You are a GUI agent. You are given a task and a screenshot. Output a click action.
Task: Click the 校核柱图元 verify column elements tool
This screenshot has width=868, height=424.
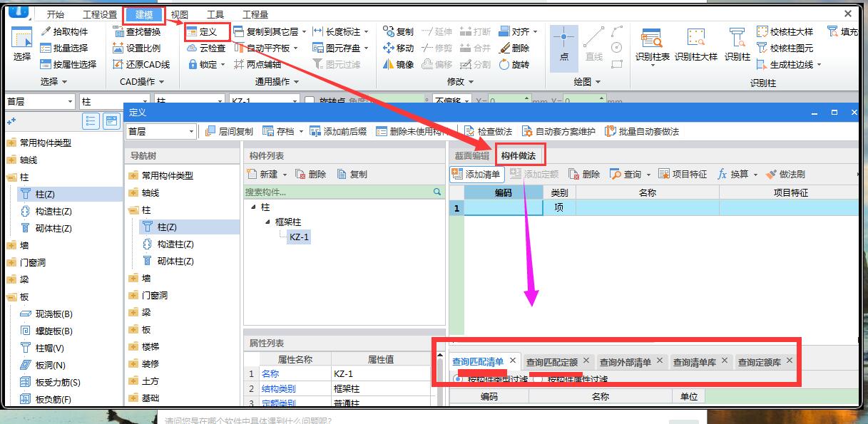pyautogui.click(x=785, y=48)
